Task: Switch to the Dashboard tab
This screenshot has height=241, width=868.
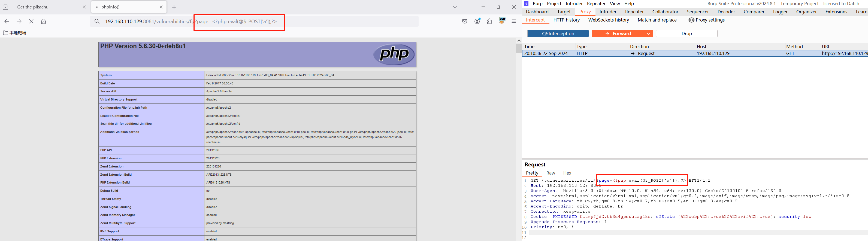Action: tap(537, 12)
